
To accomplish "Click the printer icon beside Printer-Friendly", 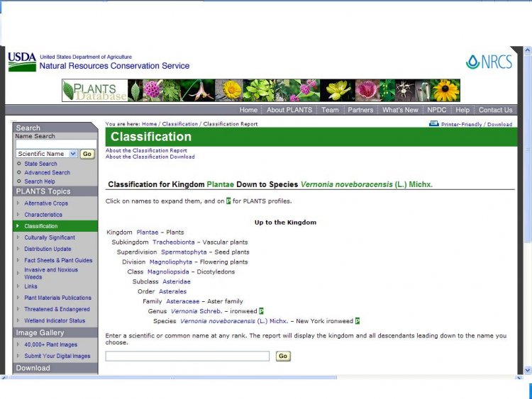I will [433, 124].
